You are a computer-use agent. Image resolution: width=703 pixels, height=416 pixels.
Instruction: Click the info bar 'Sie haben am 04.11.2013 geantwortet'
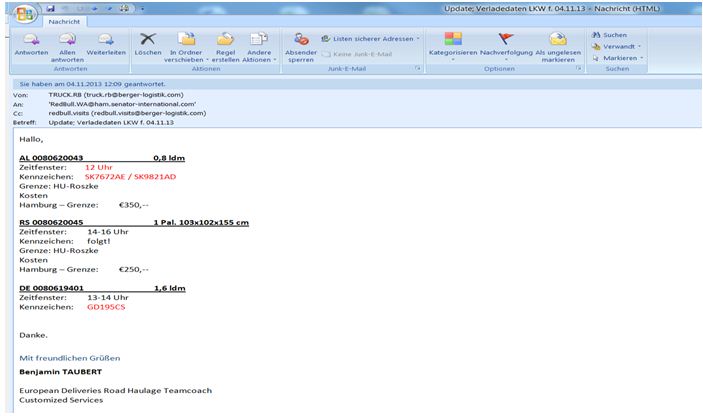(x=358, y=84)
